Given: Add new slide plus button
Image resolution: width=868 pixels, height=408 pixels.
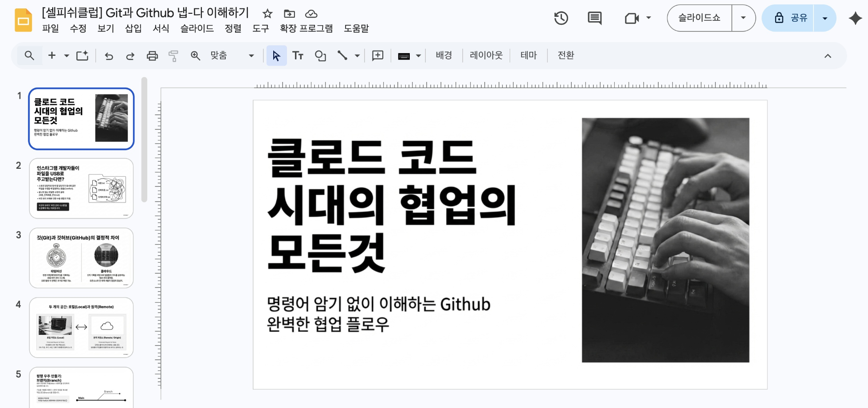Looking at the screenshot, I should tap(52, 55).
